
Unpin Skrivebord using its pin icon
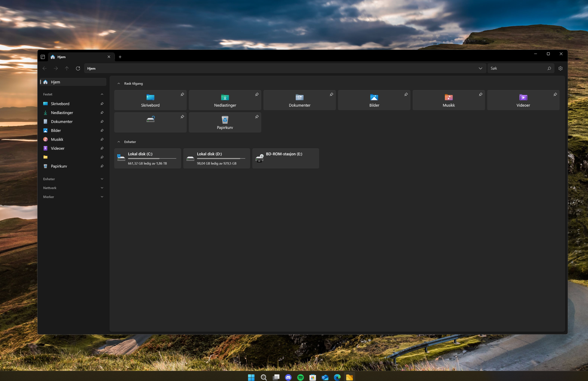point(182,94)
